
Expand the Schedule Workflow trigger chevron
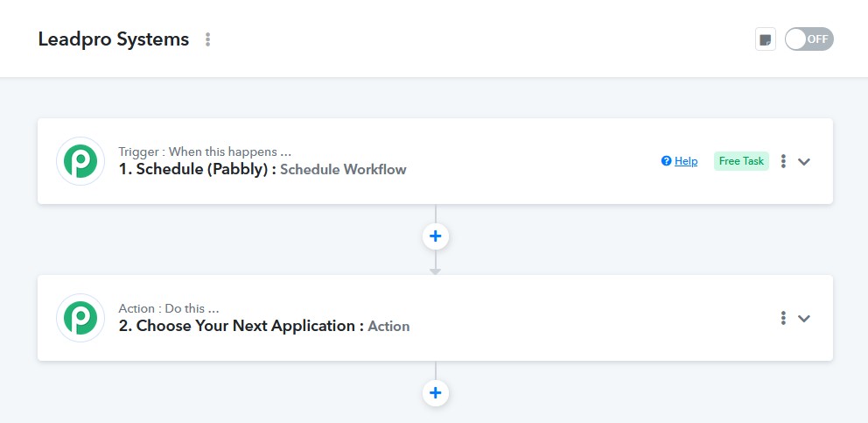tap(804, 162)
